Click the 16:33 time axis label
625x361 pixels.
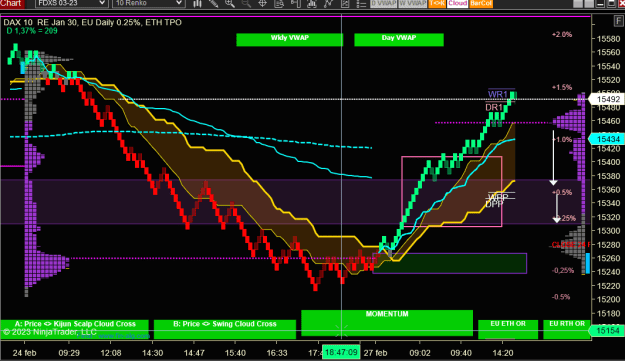tap(277, 353)
